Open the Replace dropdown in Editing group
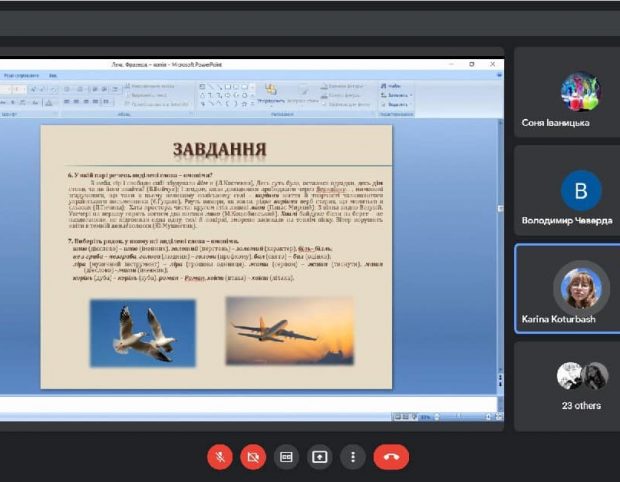The height and width of the screenshot is (482, 620). coord(397,95)
